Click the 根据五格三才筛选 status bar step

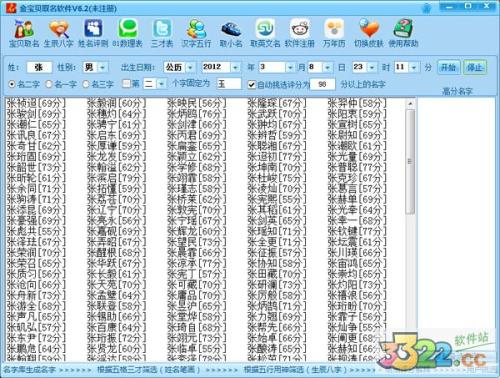pyautogui.click(x=149, y=370)
